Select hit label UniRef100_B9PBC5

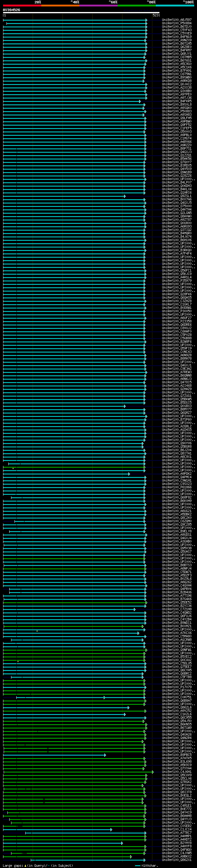177,755
